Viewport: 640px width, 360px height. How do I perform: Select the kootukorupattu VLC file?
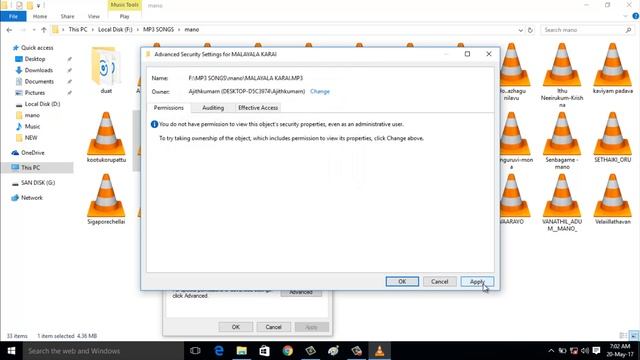(x=106, y=138)
